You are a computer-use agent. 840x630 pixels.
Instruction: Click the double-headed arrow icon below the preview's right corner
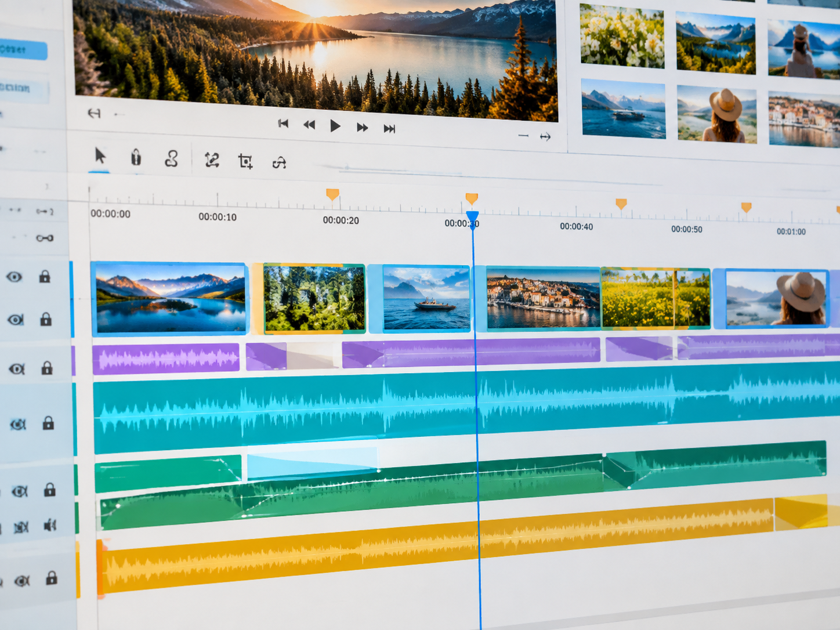point(545,137)
